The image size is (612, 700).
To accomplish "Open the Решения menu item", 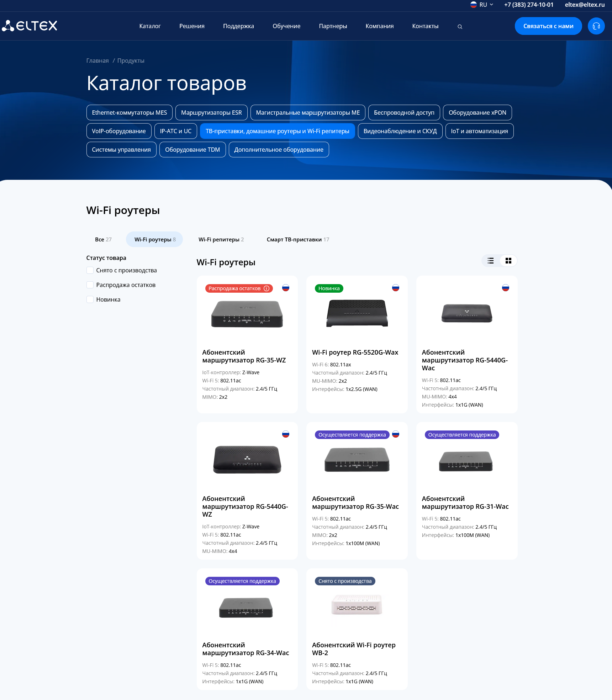I will pos(192,26).
